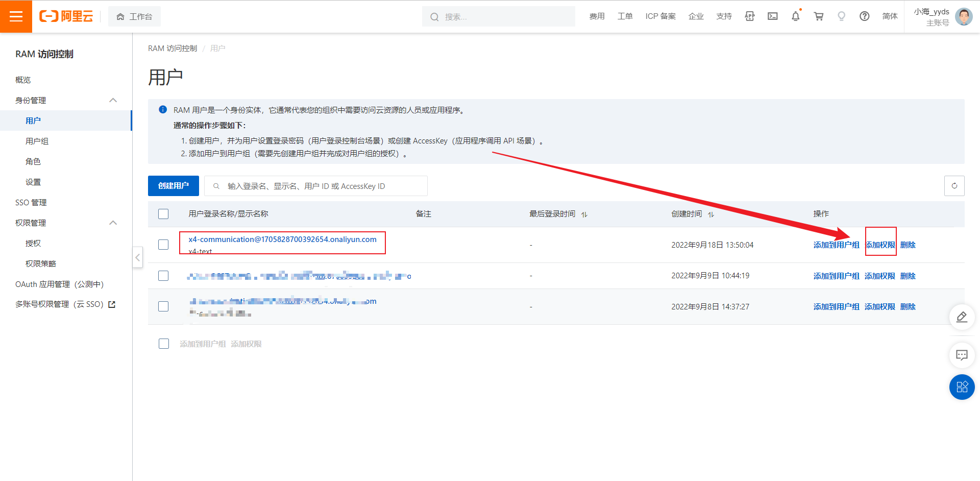
Task: Click the search magnifier in user filter
Action: tap(216, 186)
